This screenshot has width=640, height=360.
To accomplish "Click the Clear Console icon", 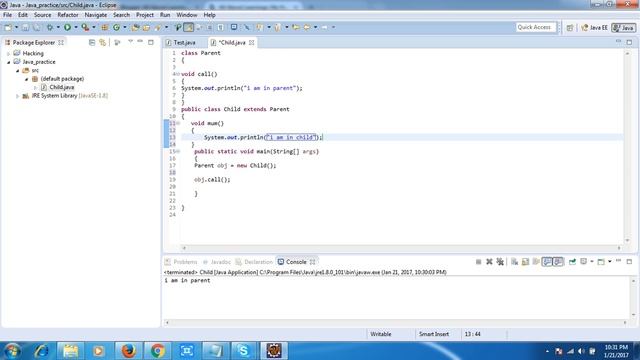I will [514, 262].
